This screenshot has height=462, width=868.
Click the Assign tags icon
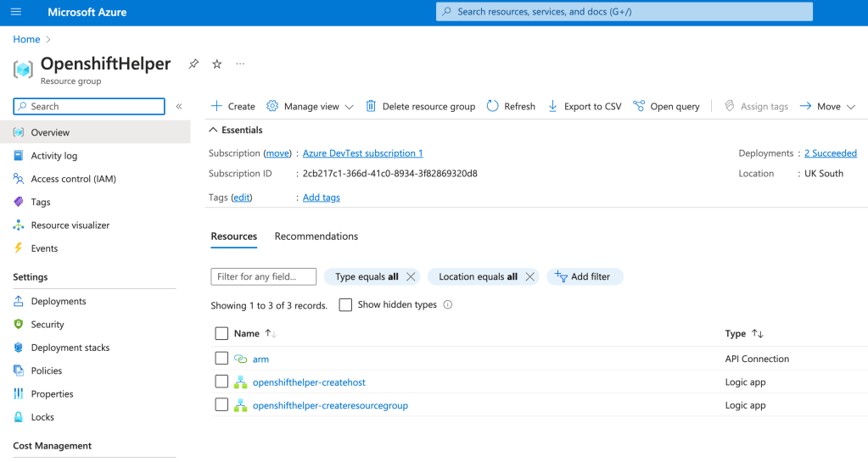pos(729,106)
